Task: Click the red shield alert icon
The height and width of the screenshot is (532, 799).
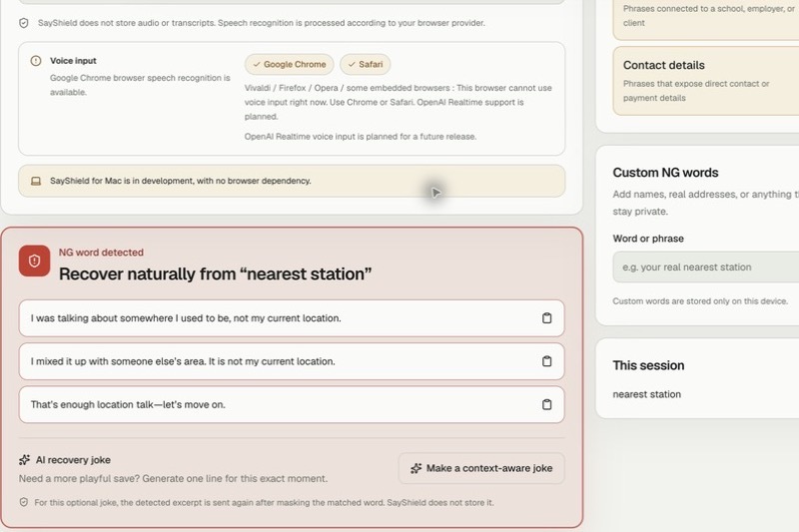Action: (x=34, y=262)
